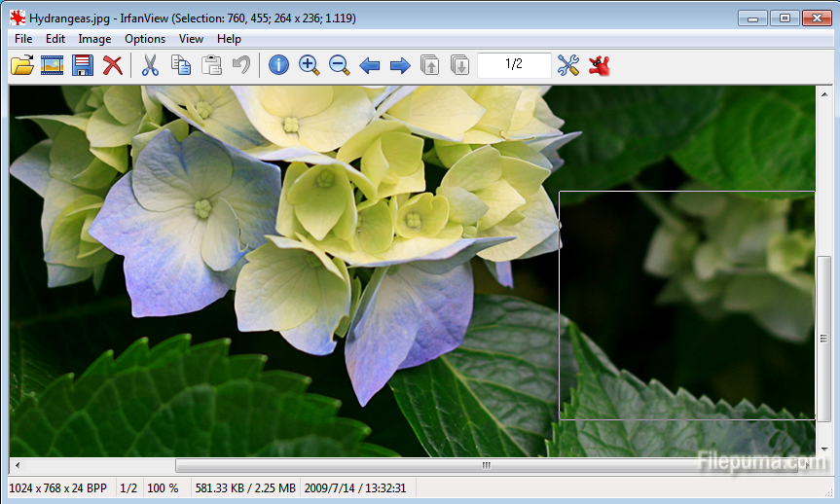Open the blue Image Information icon
This screenshot has height=504, width=840.
[x=278, y=65]
